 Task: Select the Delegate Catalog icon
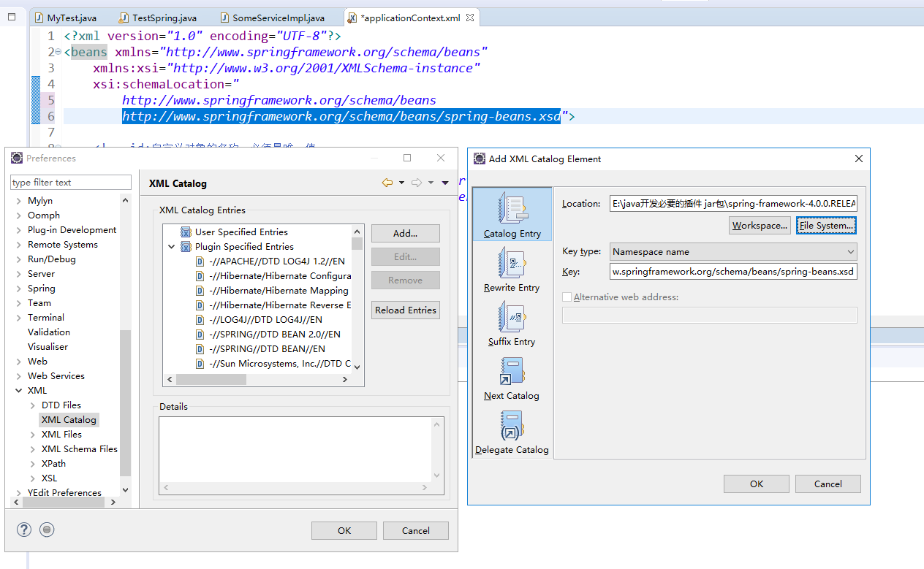click(512, 424)
